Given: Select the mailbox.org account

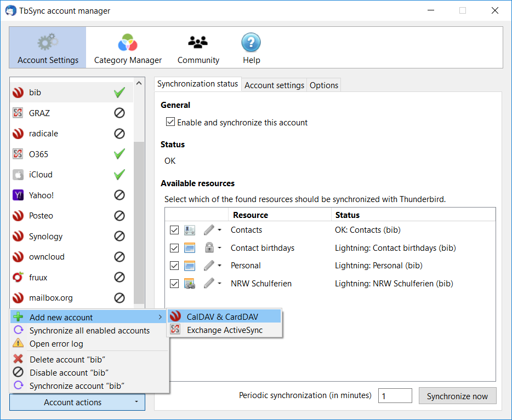Looking at the screenshot, I should (72, 298).
